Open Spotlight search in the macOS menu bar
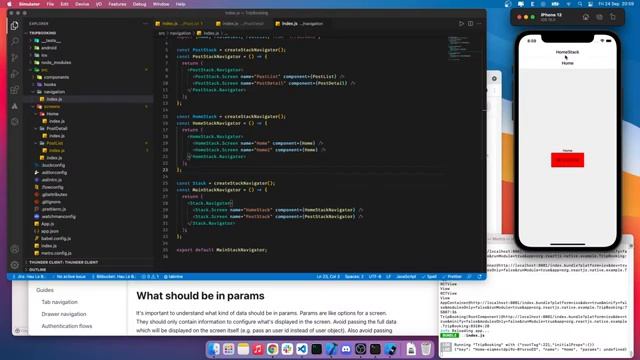This screenshot has width=640, height=360. 580,4
